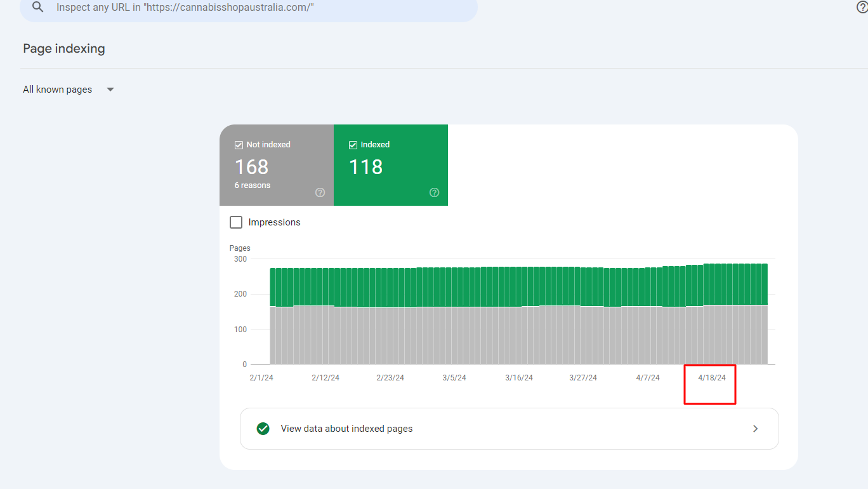Open the dropdown arrow beside All known pages

110,90
